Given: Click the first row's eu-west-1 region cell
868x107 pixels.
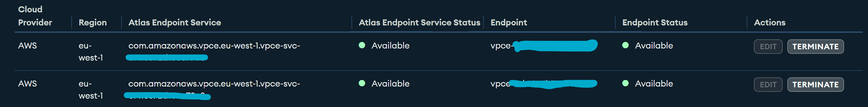Looking at the screenshot, I should 90,52.
